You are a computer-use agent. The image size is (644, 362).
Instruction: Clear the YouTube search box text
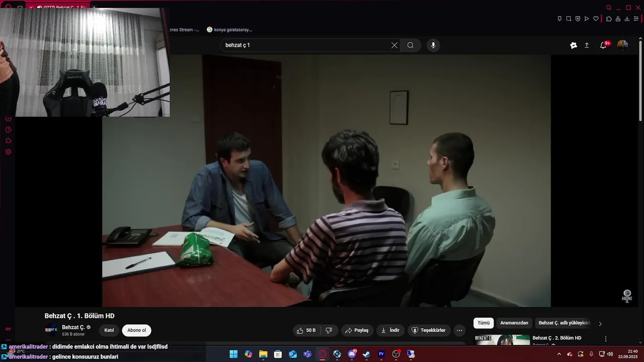coord(394,45)
